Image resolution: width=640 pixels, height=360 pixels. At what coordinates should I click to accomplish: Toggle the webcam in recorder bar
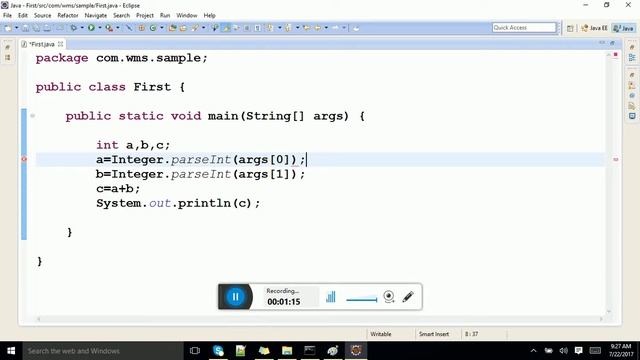389,296
